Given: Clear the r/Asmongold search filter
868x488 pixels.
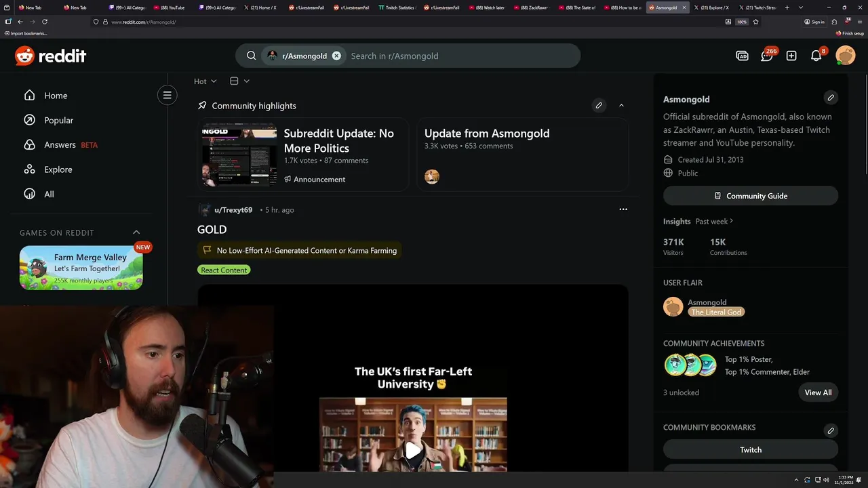Looking at the screenshot, I should 336,56.
